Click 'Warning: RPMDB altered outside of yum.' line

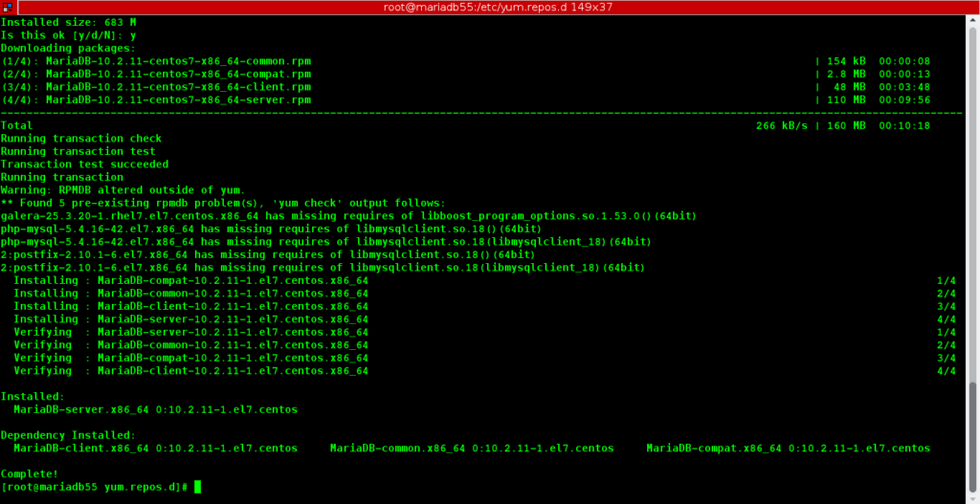(x=123, y=190)
